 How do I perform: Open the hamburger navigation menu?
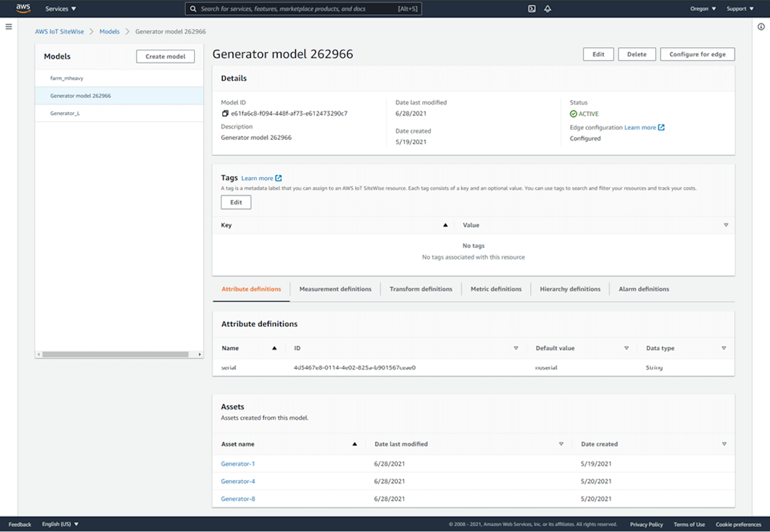coord(9,27)
